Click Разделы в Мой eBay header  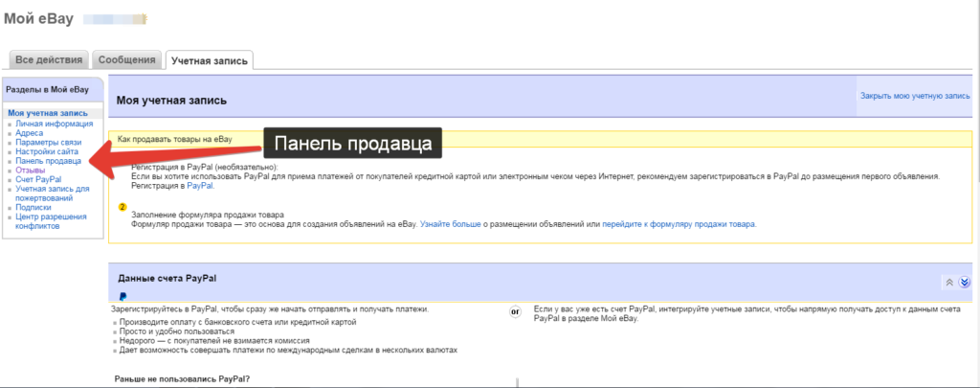click(x=48, y=89)
